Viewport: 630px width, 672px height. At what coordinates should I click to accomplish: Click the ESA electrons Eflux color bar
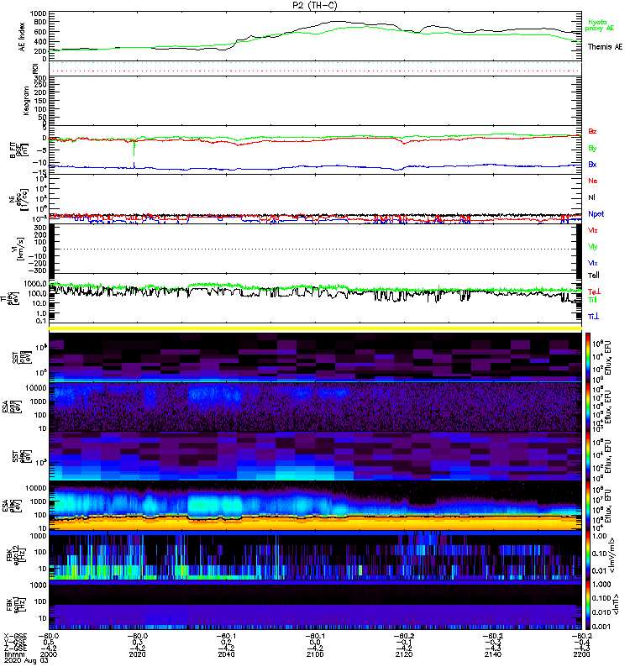point(588,506)
